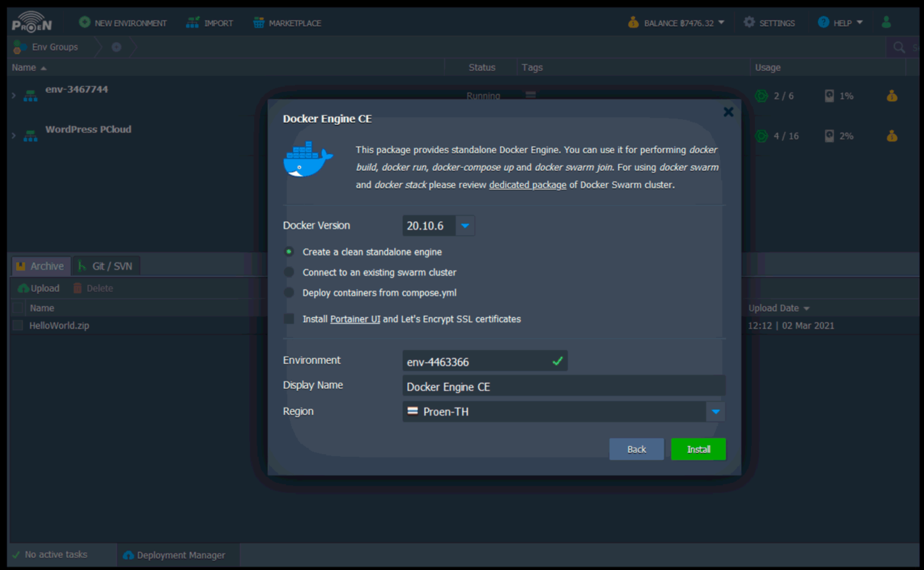
Task: Click Delete in Deployment Manager
Action: click(93, 288)
